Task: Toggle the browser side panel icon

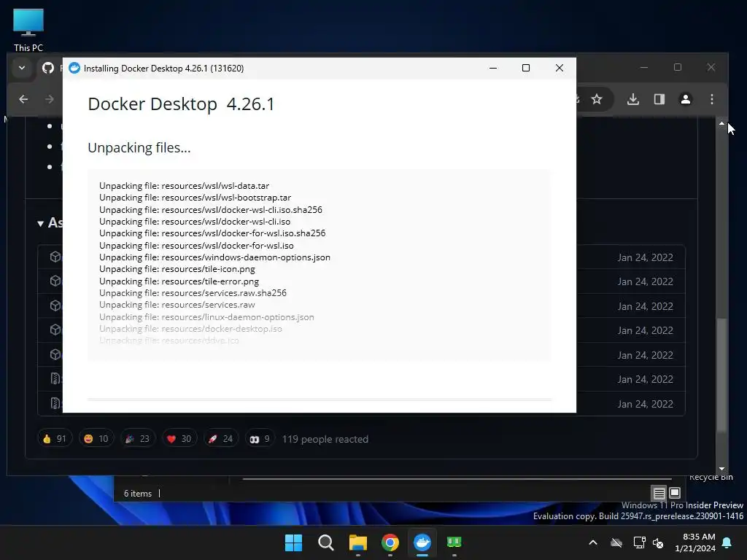Action: coord(659,99)
